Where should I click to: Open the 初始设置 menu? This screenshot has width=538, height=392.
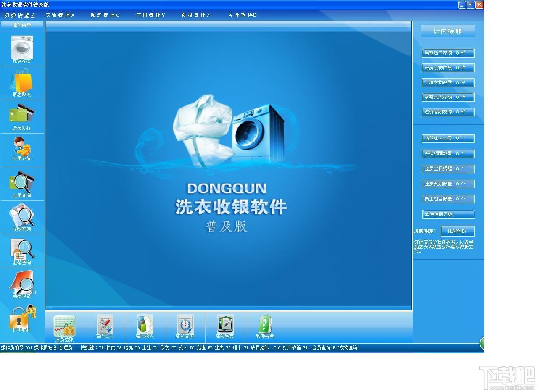[19, 15]
